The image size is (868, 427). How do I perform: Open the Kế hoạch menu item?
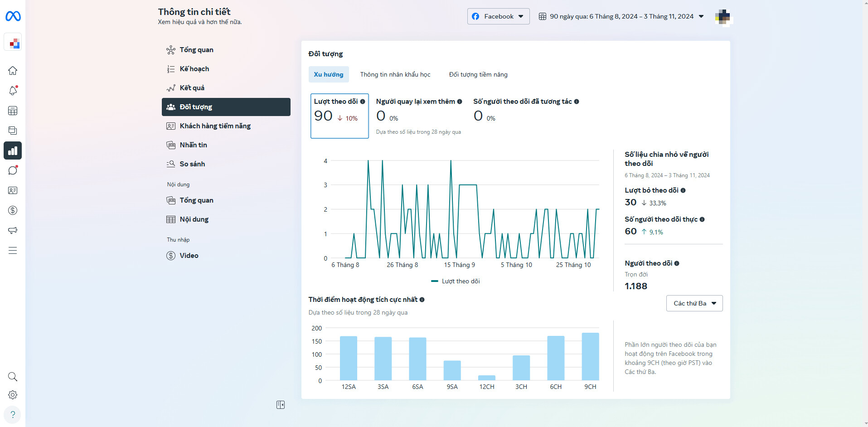pos(226,69)
